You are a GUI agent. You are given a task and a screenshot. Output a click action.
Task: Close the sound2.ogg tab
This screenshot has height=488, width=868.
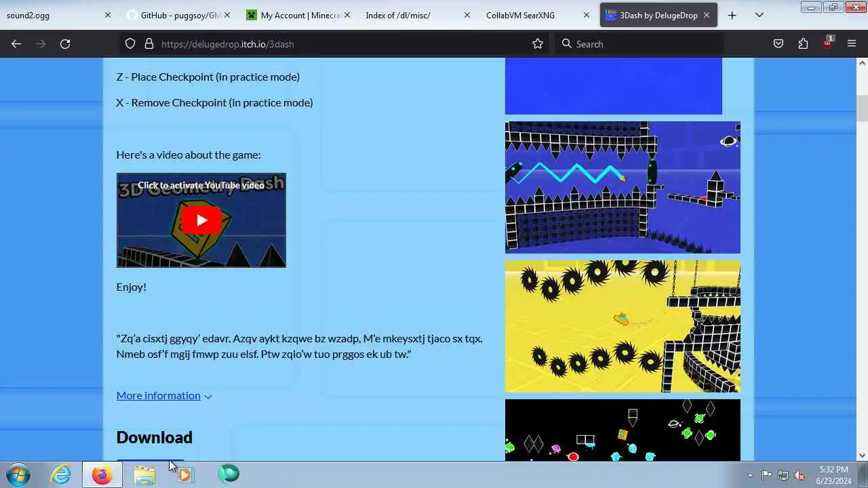coord(107,15)
